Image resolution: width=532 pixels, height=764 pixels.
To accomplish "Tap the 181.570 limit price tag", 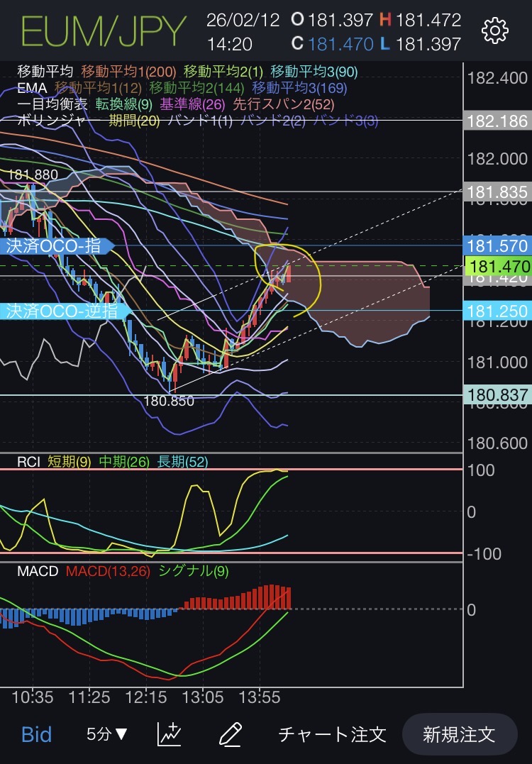I will click(x=497, y=246).
